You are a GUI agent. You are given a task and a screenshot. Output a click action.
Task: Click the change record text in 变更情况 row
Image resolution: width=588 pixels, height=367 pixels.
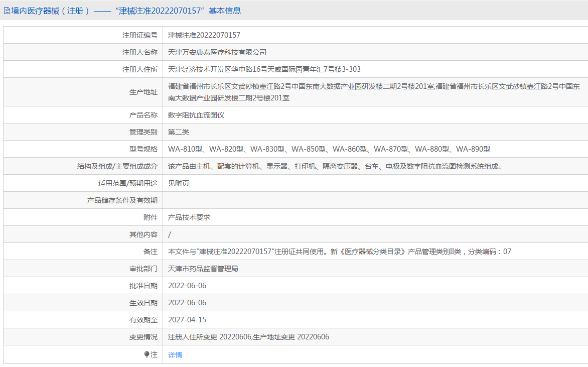click(x=248, y=337)
